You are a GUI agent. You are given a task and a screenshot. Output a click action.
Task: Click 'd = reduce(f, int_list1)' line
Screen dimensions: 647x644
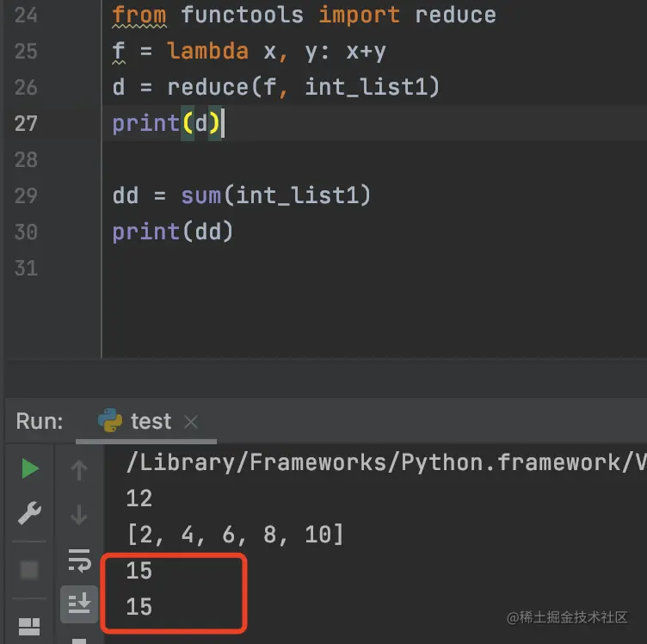tap(276, 88)
